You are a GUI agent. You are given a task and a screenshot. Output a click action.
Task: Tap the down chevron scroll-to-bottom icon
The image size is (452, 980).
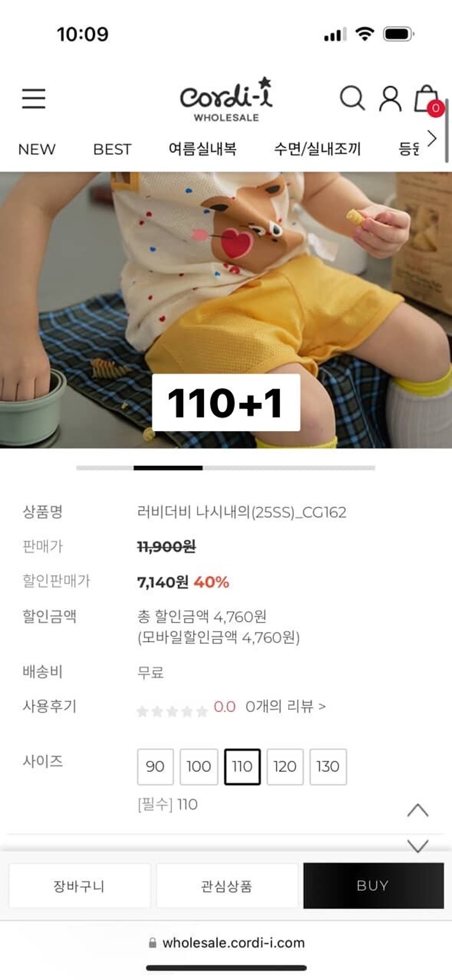(418, 845)
